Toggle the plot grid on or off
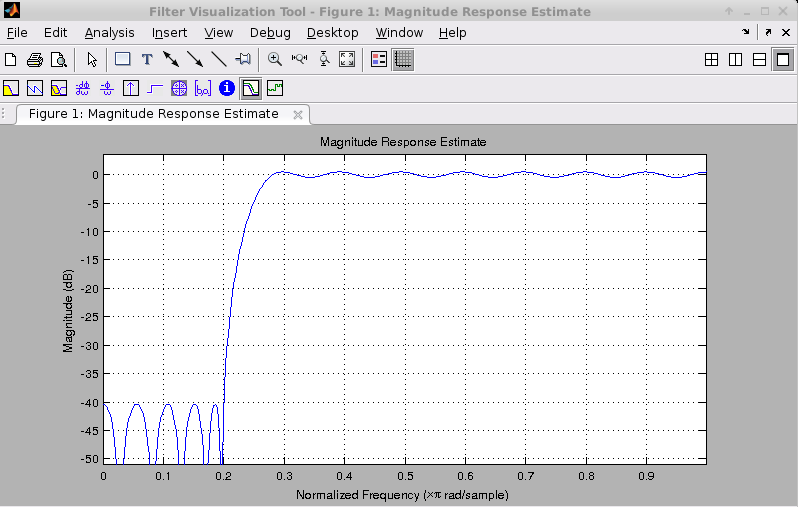The width and height of the screenshot is (798, 507). click(x=403, y=59)
